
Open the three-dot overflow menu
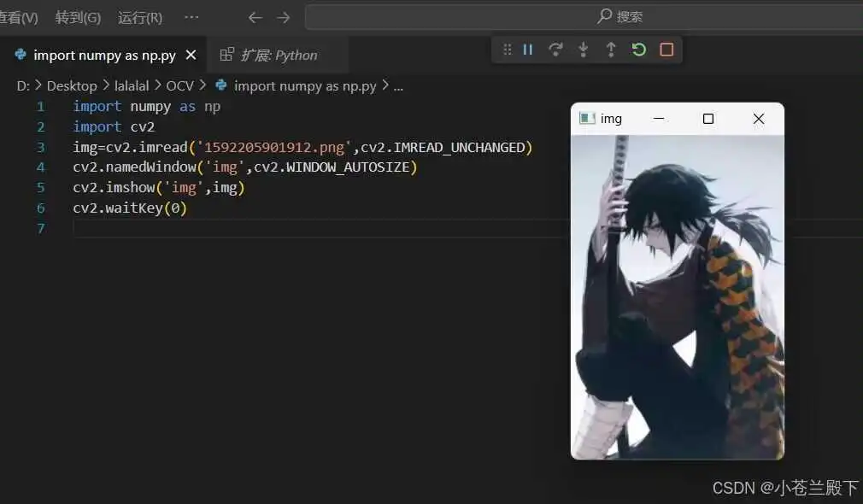191,17
